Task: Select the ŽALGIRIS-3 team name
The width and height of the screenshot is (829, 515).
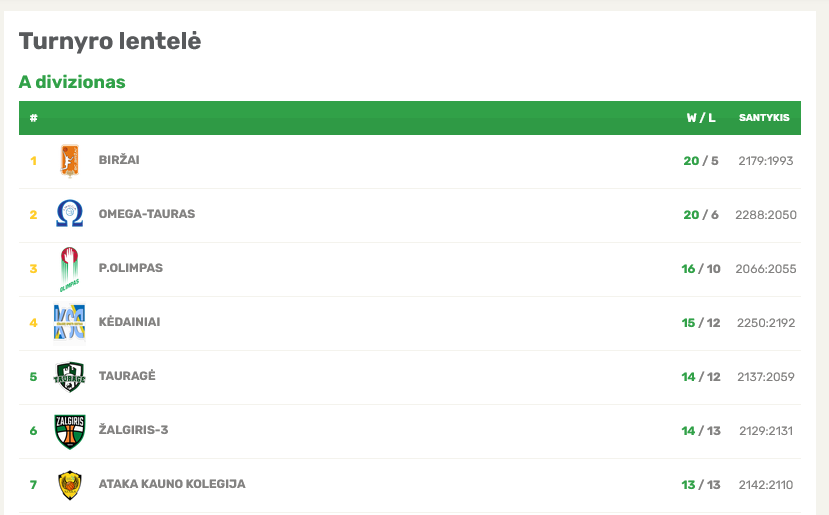Action: tap(133, 429)
